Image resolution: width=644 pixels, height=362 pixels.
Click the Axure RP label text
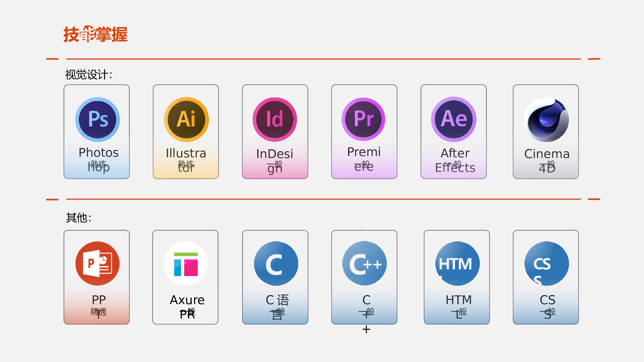tap(187, 307)
